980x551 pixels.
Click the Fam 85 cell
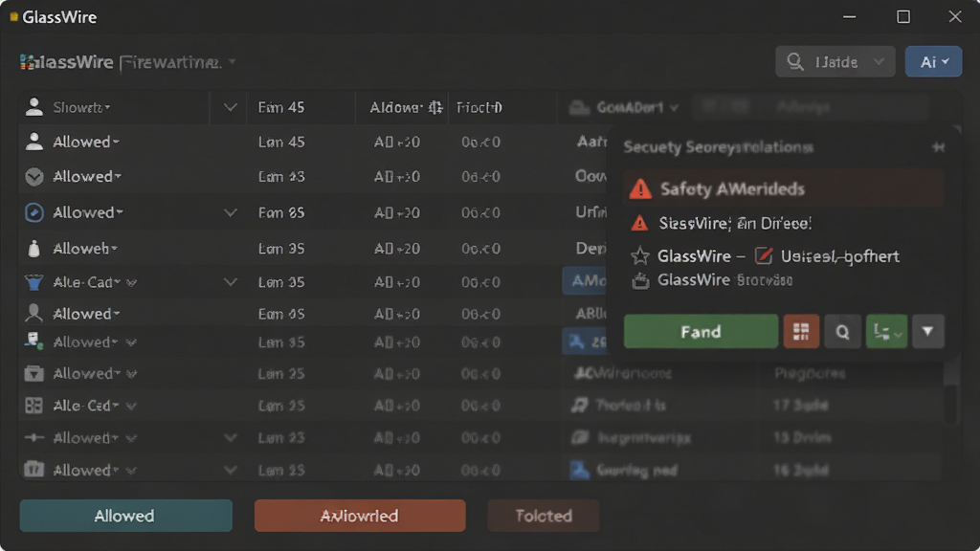pos(281,212)
